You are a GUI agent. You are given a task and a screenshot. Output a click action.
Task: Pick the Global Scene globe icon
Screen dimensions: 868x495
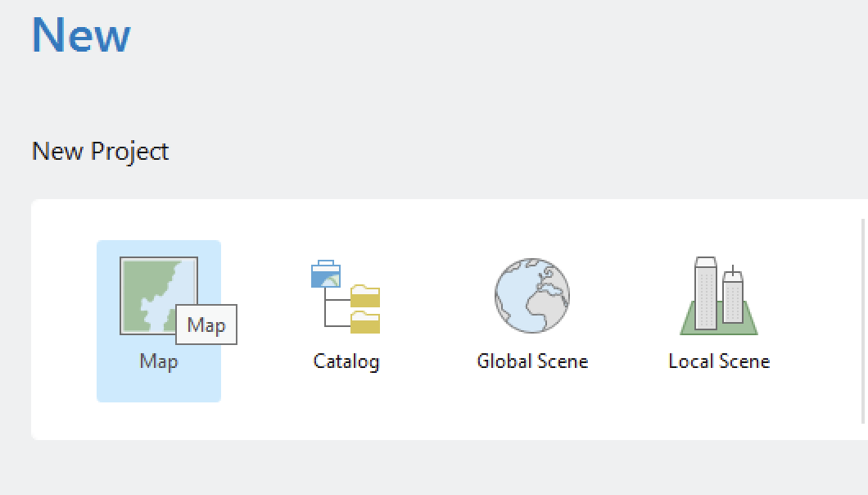click(531, 295)
